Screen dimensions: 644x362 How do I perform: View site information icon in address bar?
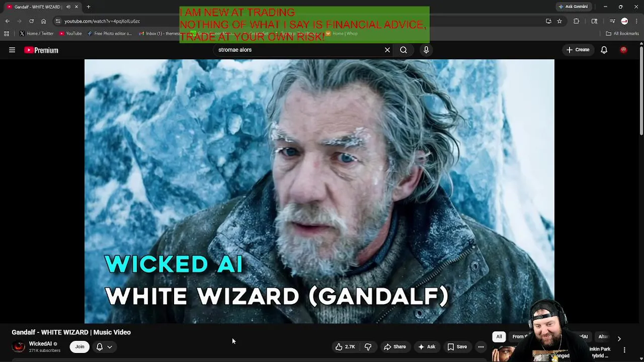58,21
